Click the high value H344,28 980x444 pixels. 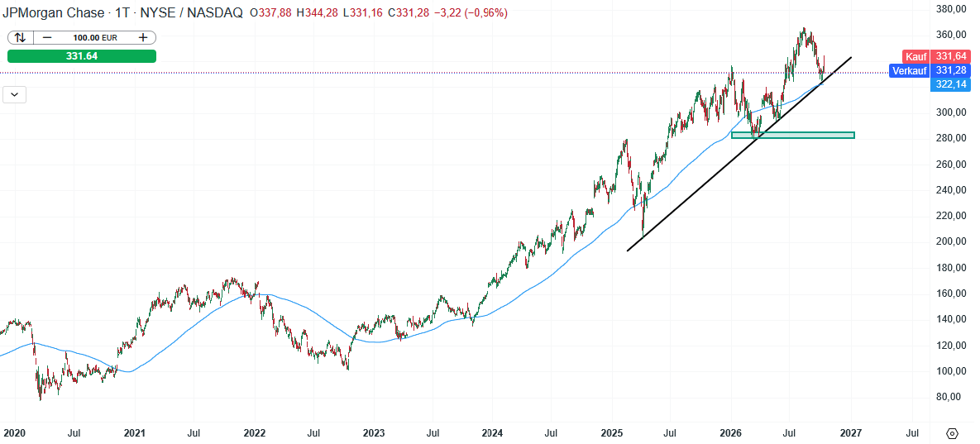317,12
